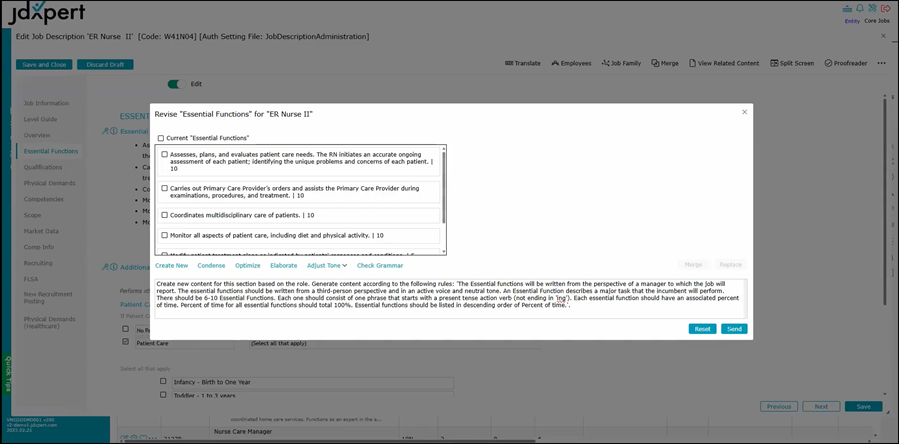Open the Select all that apply dropdown
This screenshot has height=444, width=899.
tap(277, 344)
